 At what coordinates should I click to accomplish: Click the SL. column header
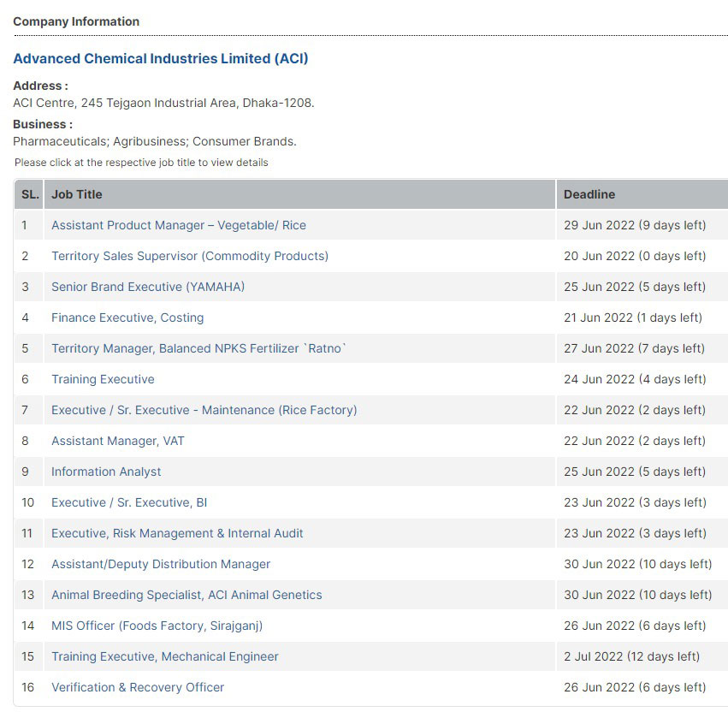(x=30, y=194)
